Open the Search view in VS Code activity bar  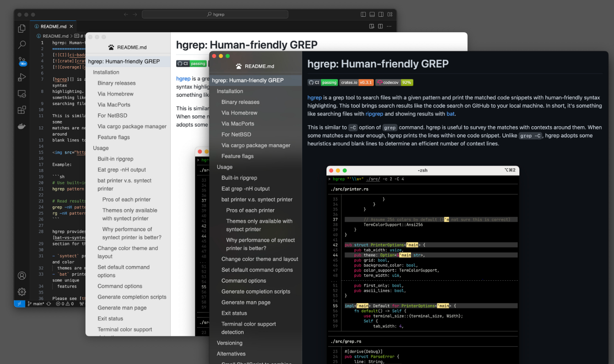(22, 45)
